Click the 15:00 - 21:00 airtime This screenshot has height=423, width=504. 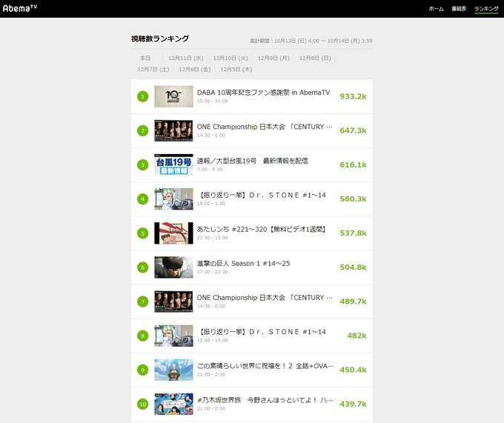[x=213, y=101]
